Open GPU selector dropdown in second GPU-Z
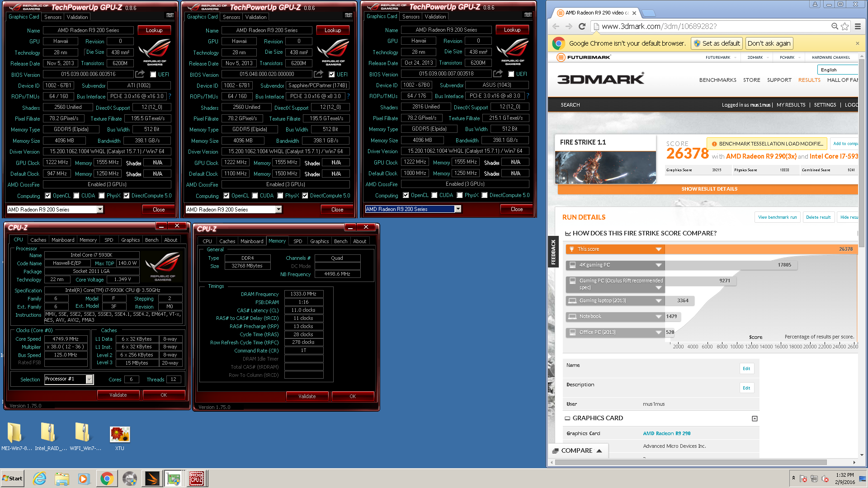This screenshot has width=868, height=488. 278,209
